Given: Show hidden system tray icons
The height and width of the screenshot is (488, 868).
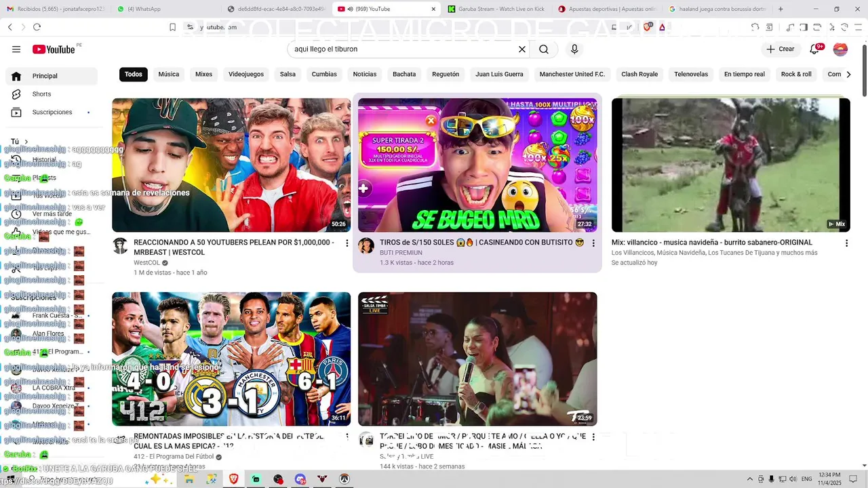Looking at the screenshot, I should pyautogui.click(x=749, y=479).
